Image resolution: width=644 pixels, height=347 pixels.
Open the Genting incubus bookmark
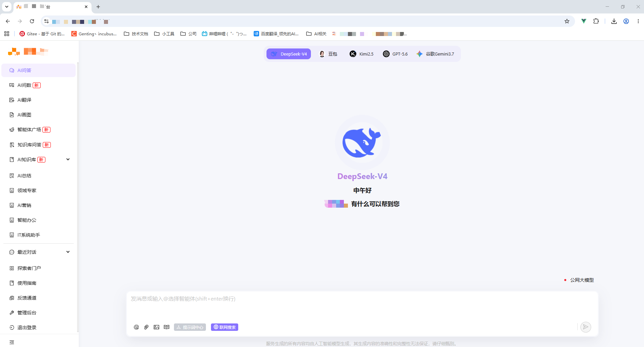coord(94,34)
